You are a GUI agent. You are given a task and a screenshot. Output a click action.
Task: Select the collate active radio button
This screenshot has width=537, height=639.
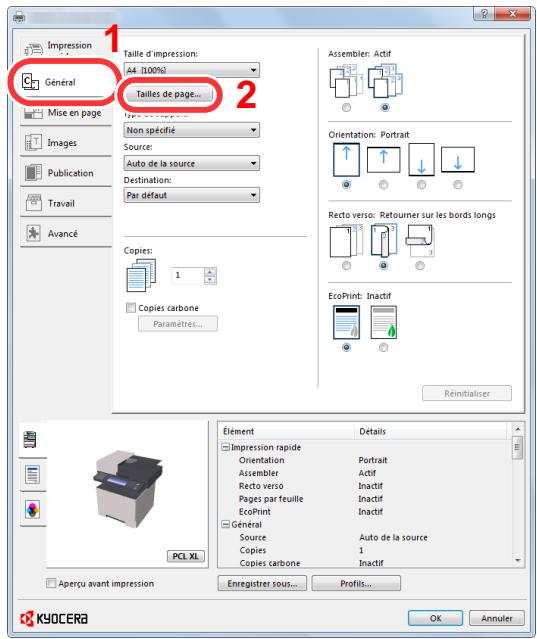(385, 108)
